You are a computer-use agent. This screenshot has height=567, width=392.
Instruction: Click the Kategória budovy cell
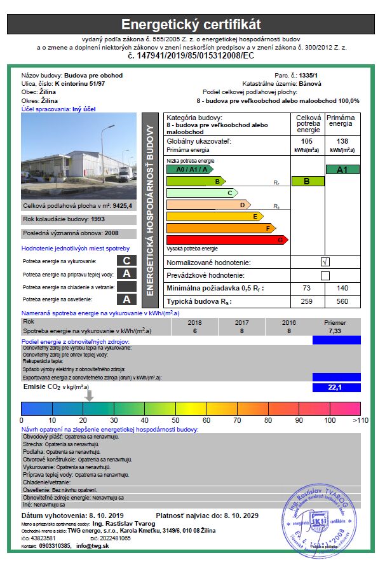tap(227, 125)
